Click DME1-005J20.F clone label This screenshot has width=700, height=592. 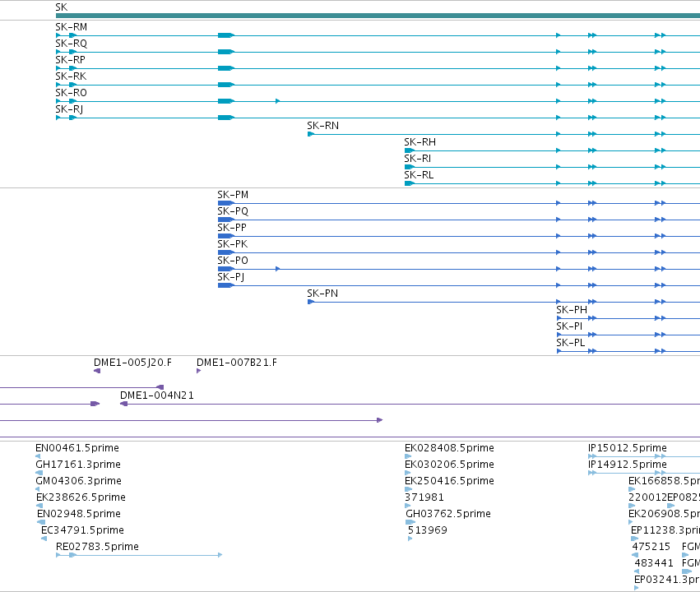[x=132, y=363]
